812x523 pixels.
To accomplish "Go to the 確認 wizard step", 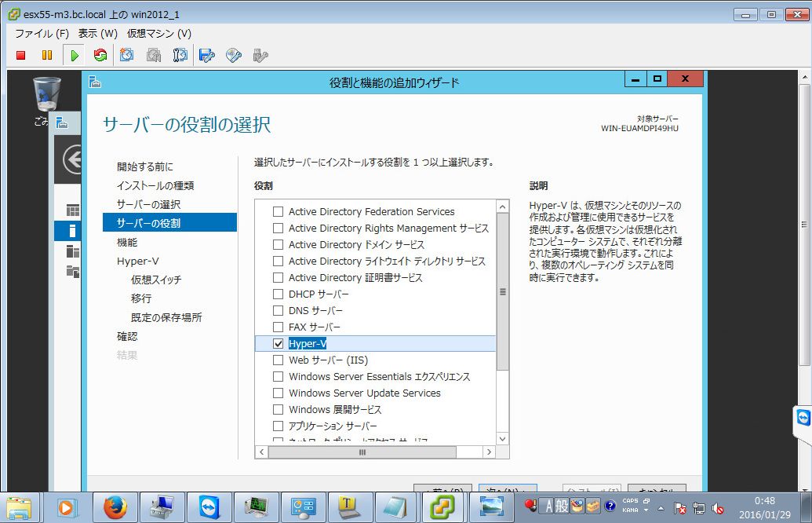I will 127,336.
